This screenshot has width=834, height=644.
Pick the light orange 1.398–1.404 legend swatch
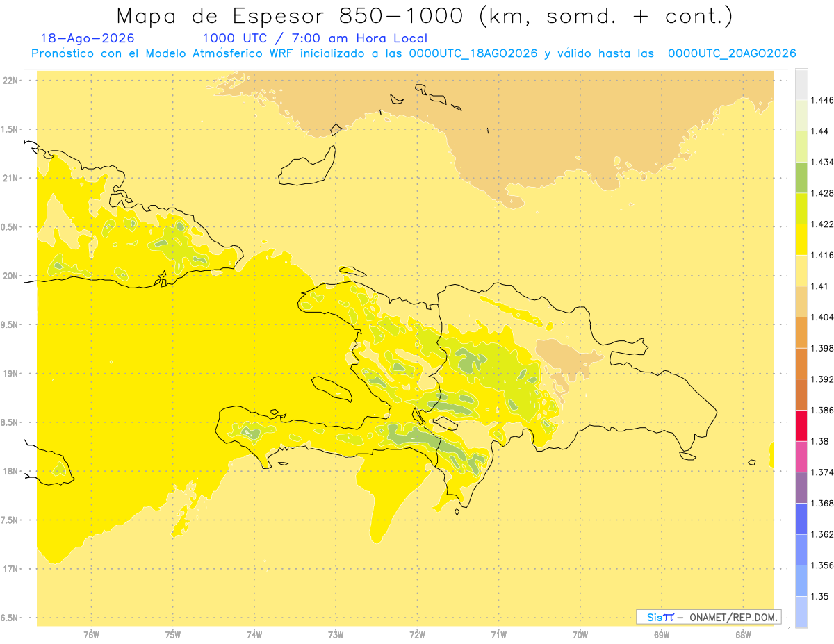point(801,332)
